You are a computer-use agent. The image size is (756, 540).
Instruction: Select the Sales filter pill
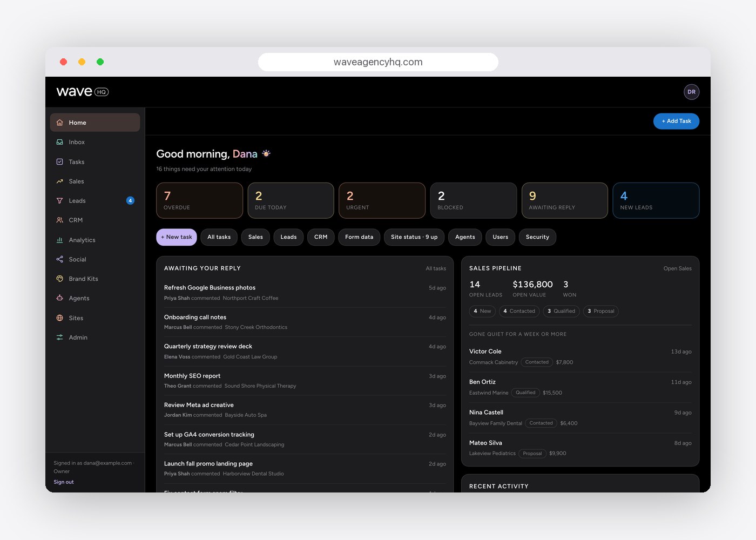[x=255, y=237]
